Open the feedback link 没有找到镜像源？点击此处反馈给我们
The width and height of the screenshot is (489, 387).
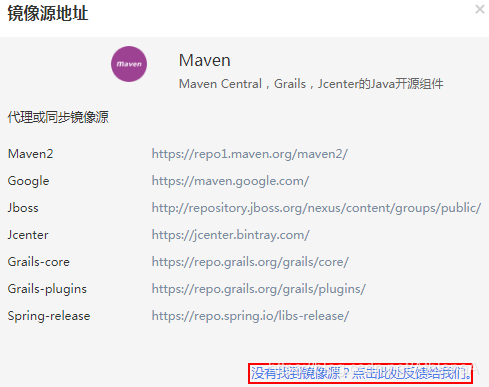coord(361,373)
